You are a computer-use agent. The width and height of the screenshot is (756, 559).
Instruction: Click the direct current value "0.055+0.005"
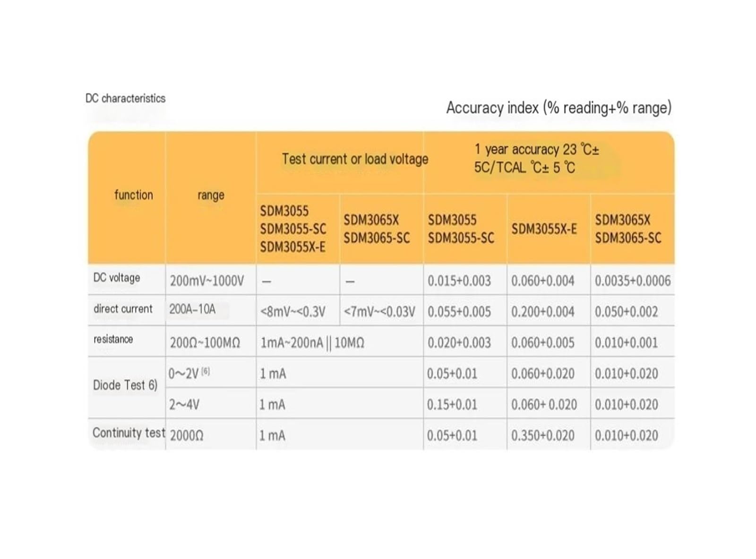click(459, 312)
